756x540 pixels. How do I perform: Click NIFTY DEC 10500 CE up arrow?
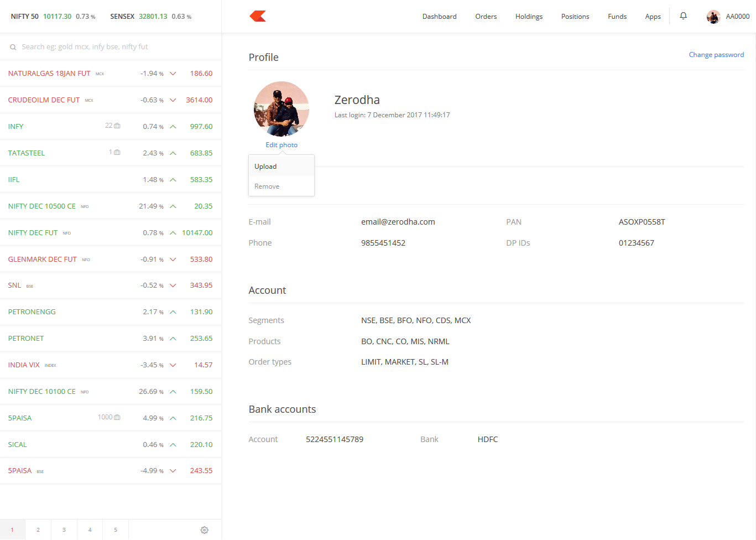click(173, 206)
